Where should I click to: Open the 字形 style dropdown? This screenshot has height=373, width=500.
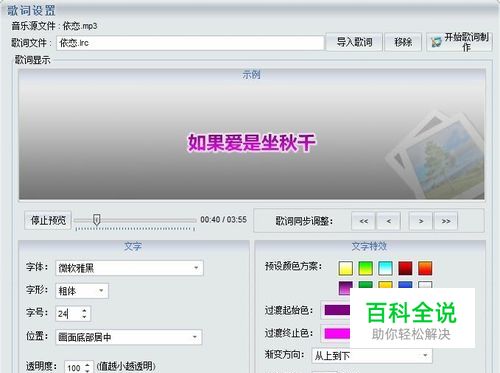82,291
